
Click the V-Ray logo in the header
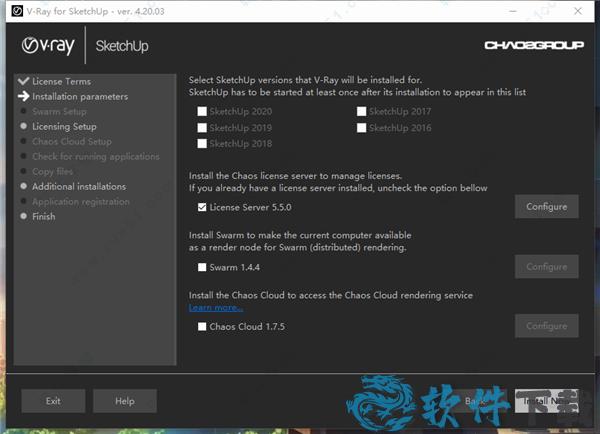tap(49, 45)
